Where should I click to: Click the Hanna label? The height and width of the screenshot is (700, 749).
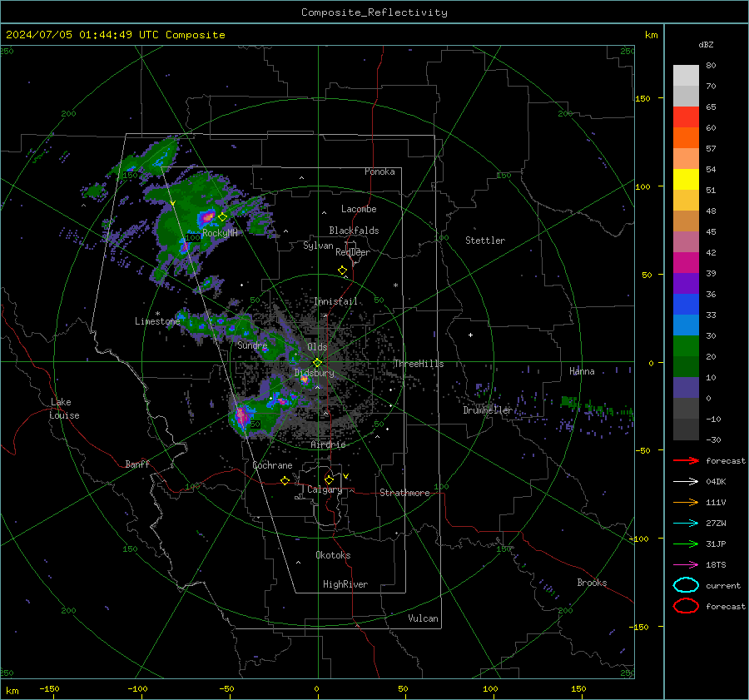click(582, 371)
